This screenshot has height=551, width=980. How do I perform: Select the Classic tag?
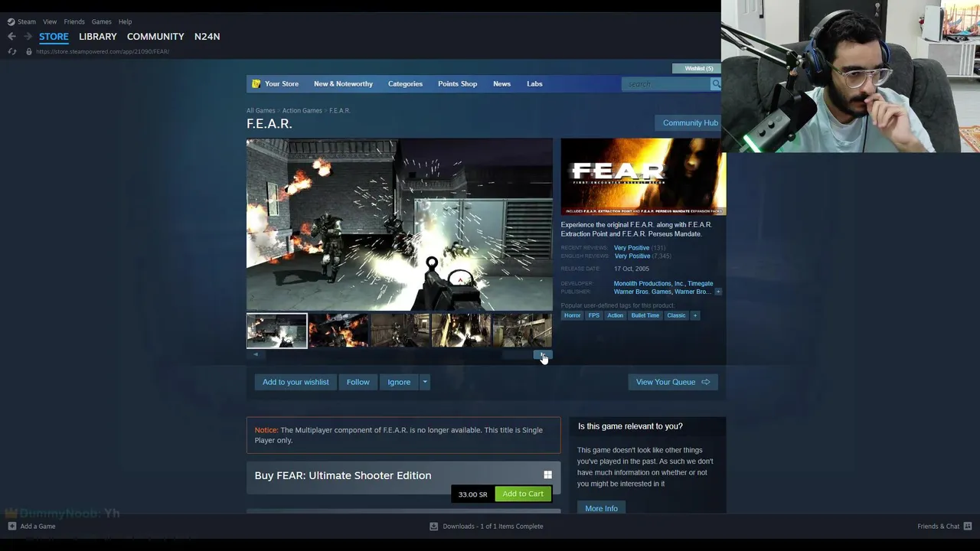[x=676, y=315]
